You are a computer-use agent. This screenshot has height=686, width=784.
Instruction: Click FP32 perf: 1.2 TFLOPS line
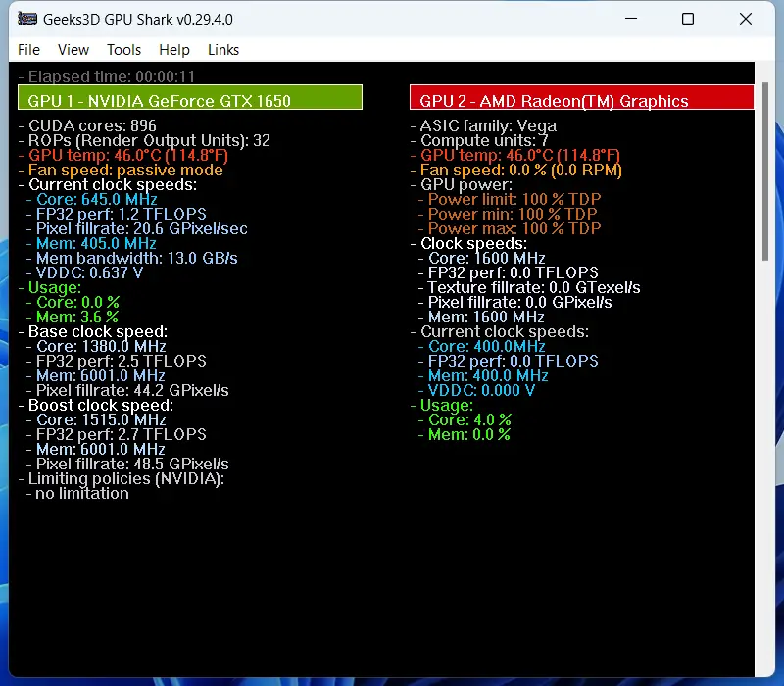tap(117, 214)
